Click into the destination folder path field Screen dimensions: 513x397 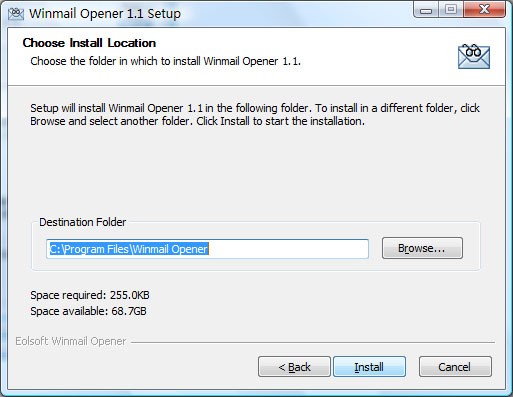coord(207,249)
